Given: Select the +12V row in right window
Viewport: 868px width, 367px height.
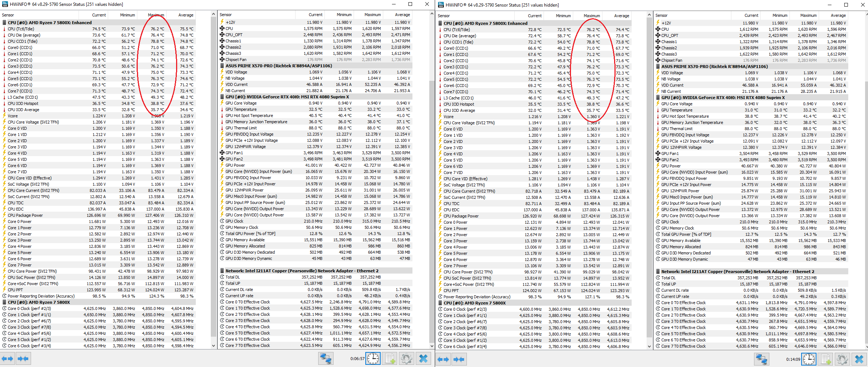Looking at the screenshot, I should pyautogui.click(x=751, y=23).
